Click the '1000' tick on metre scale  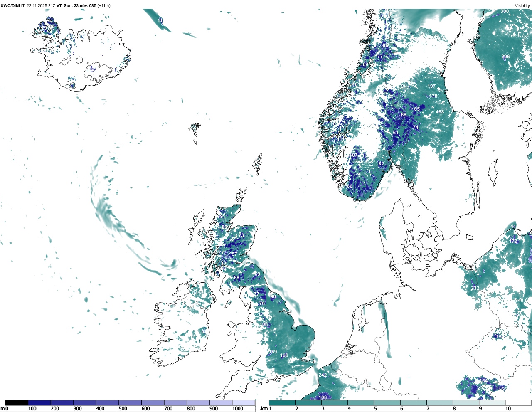click(x=238, y=409)
